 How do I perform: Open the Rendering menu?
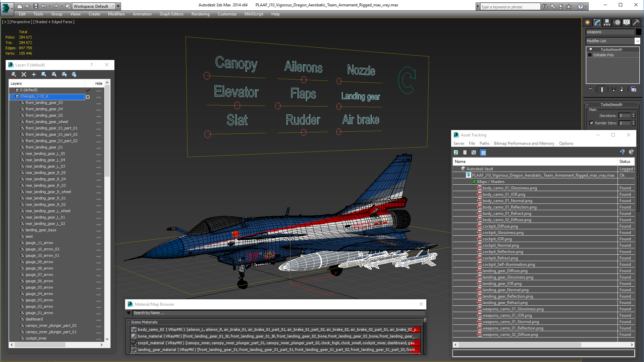(200, 14)
